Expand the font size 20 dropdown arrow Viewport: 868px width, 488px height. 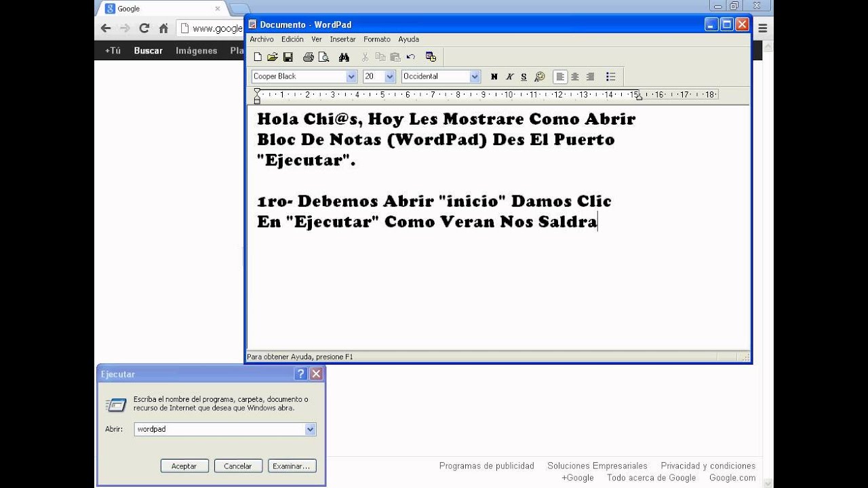pyautogui.click(x=390, y=77)
